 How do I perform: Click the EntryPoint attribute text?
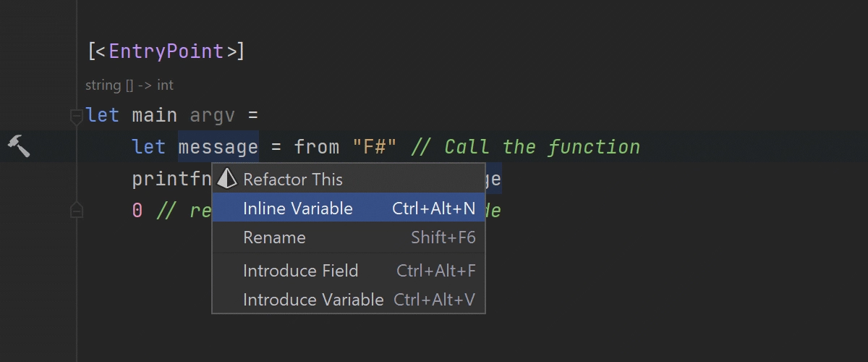pyautogui.click(x=166, y=51)
